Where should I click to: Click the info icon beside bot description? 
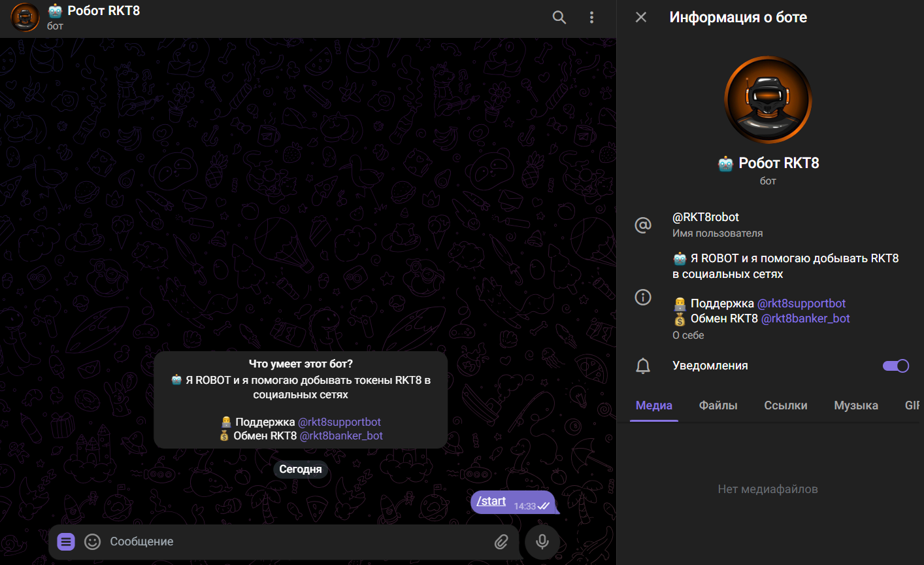(x=643, y=298)
